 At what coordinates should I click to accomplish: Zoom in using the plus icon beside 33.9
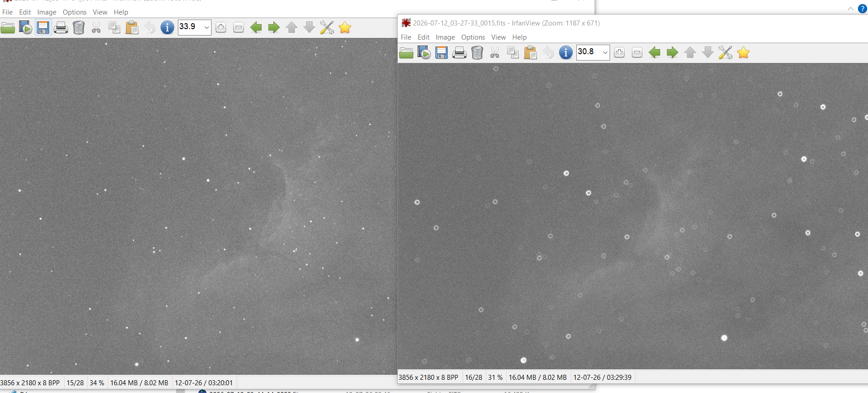[221, 28]
